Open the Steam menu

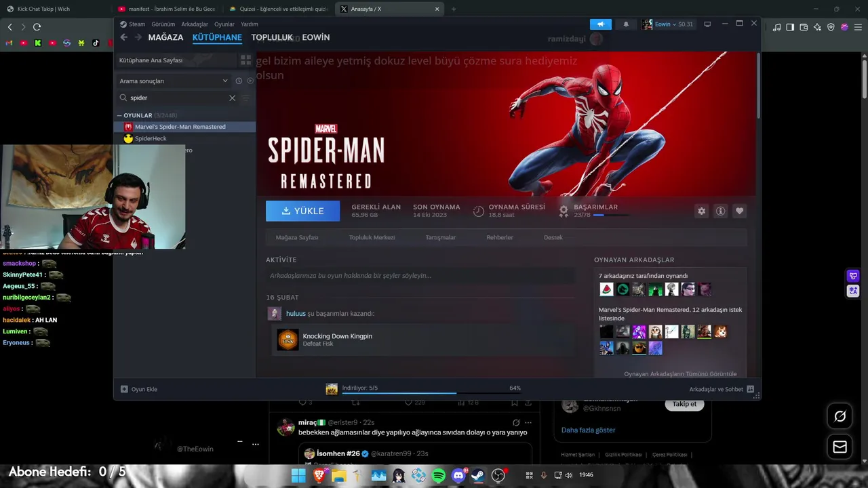[137, 24]
